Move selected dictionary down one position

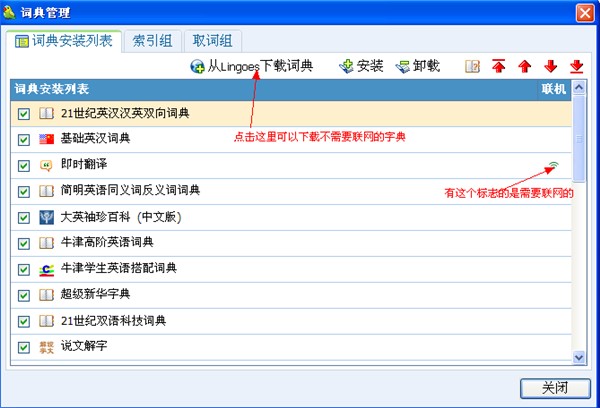pos(551,66)
